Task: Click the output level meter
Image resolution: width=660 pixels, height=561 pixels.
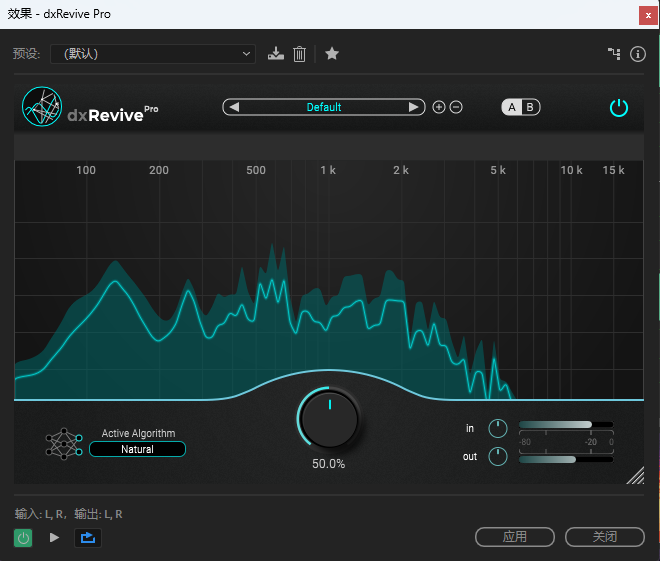Action: [566, 459]
